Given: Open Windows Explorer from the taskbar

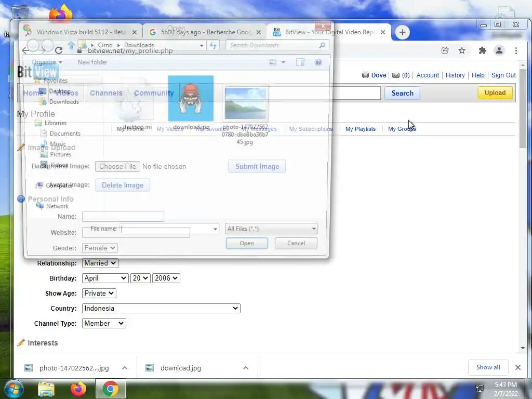Looking at the screenshot, I should (46, 389).
